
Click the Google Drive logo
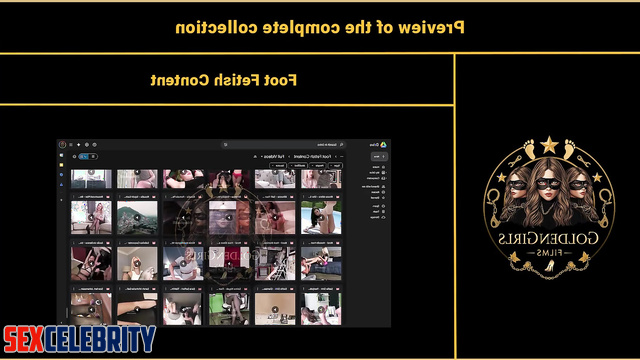point(383,144)
